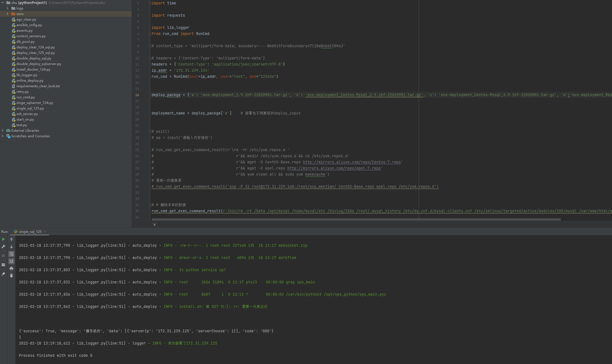Viewport: 612px width, 364px height.
Task: Pin the Run tab with the pin icon
Action: [x=3, y=274]
